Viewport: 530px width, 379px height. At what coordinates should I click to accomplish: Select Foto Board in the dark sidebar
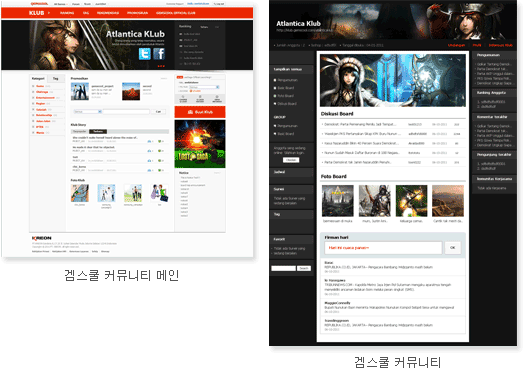(285, 96)
